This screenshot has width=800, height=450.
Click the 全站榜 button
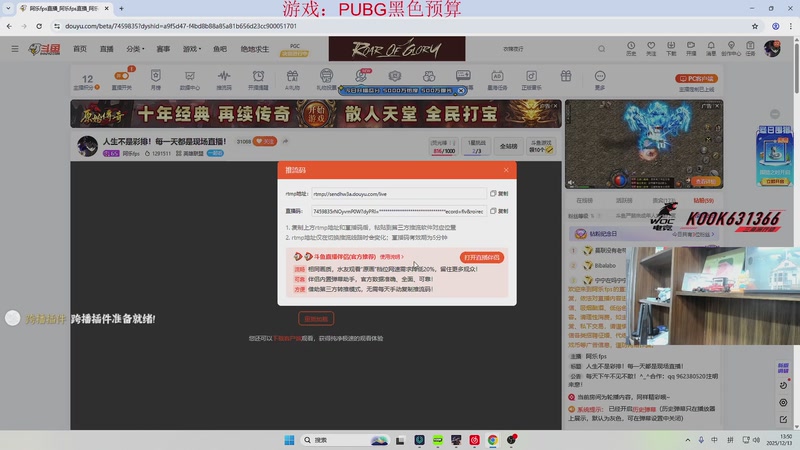pyautogui.click(x=508, y=146)
